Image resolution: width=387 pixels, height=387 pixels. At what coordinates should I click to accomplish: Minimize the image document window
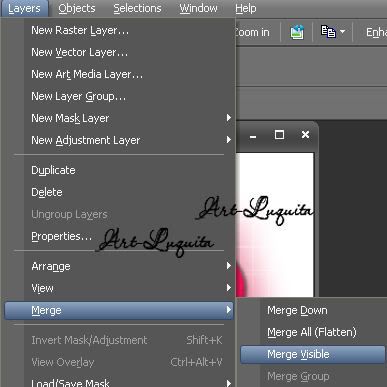tap(253, 136)
